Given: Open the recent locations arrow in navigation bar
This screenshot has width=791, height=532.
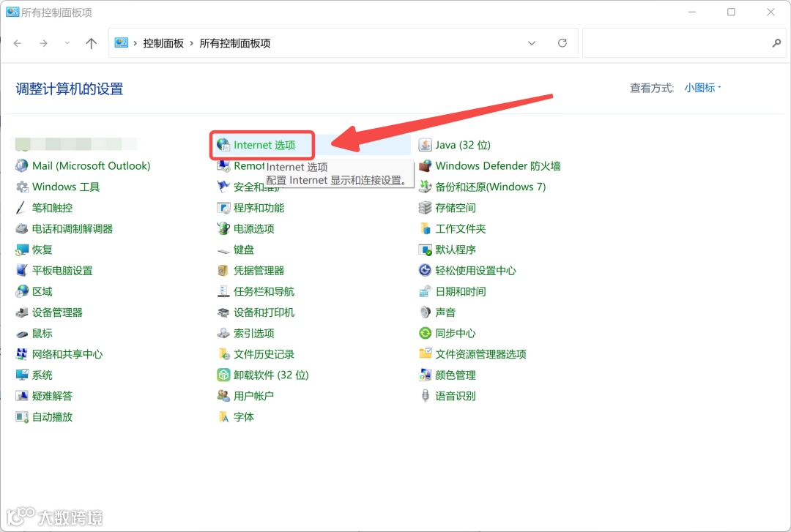Looking at the screenshot, I should tap(67, 43).
